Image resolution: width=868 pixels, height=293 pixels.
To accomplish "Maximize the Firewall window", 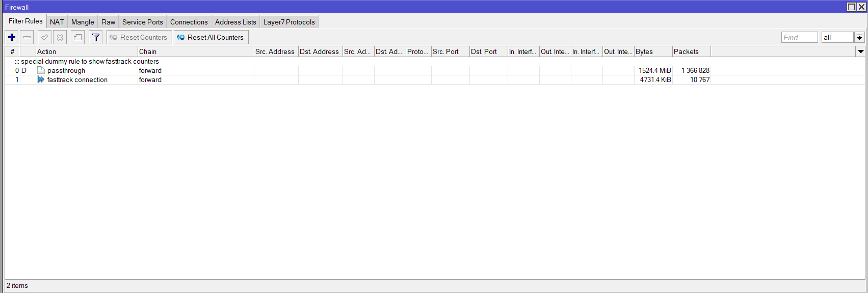I will coord(851,7).
